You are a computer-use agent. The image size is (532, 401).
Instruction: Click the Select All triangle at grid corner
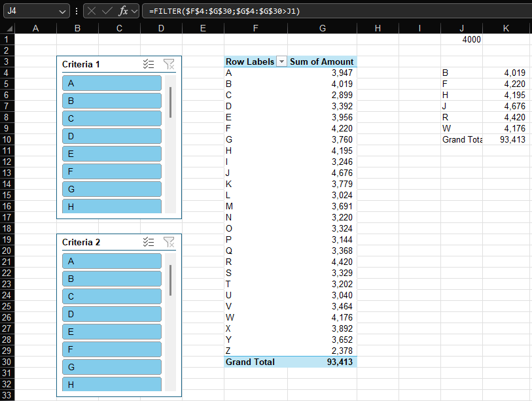(9, 27)
